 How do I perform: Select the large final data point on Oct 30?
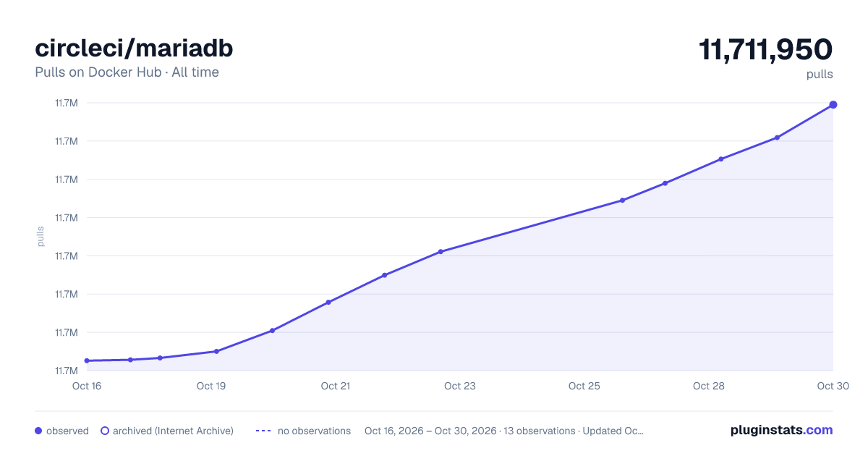(833, 105)
